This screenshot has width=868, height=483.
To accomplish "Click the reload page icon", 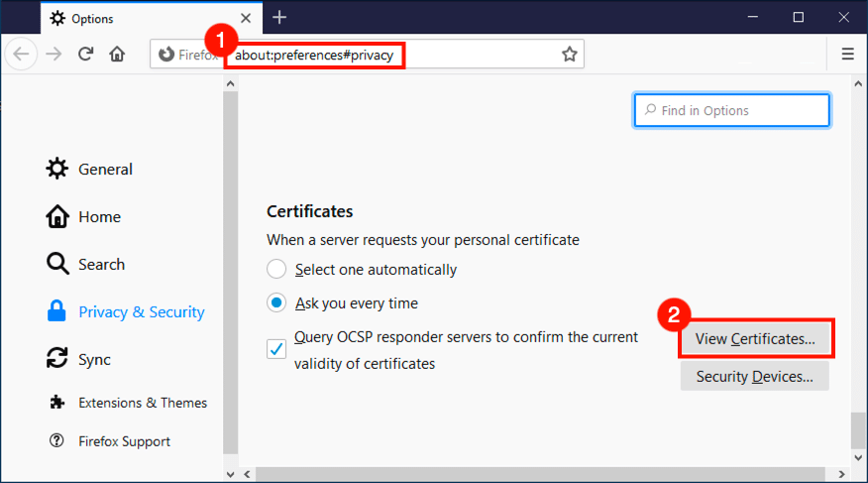I will coord(86,55).
